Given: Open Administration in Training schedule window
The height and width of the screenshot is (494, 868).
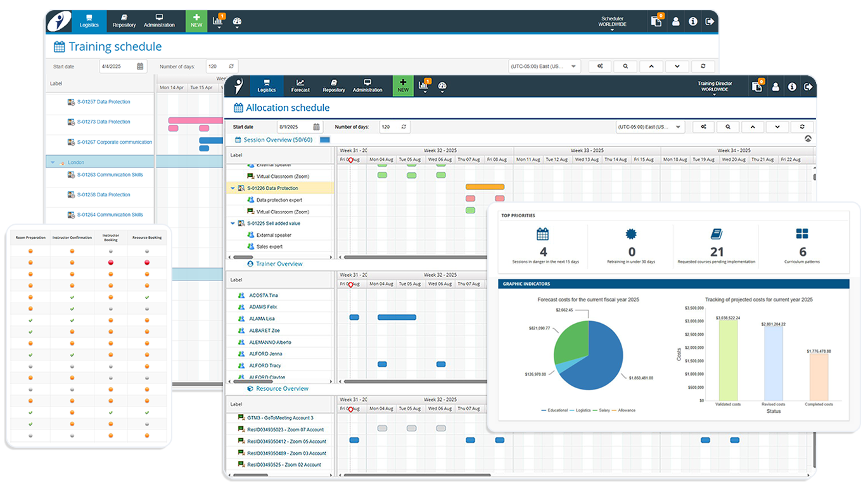Looking at the screenshot, I should coord(159,22).
